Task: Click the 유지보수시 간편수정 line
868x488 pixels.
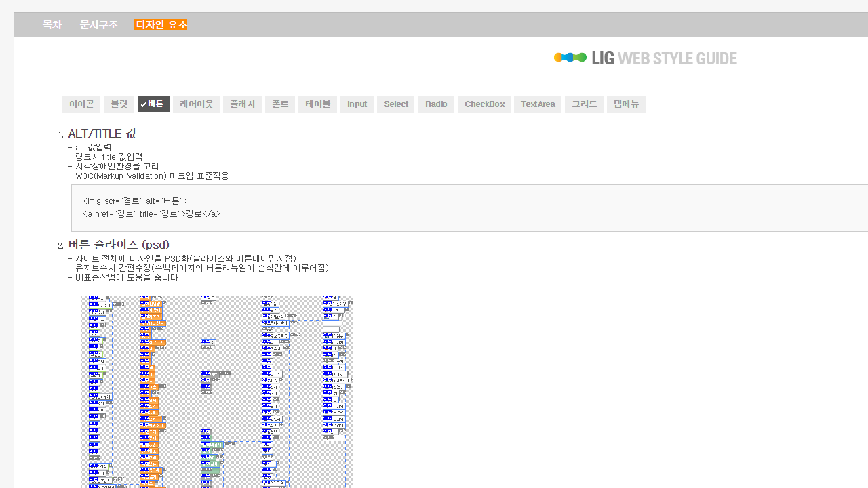Action: point(199,268)
